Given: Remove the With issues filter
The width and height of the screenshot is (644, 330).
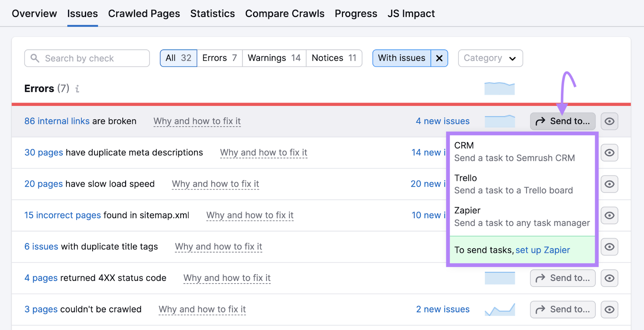Looking at the screenshot, I should 440,58.
